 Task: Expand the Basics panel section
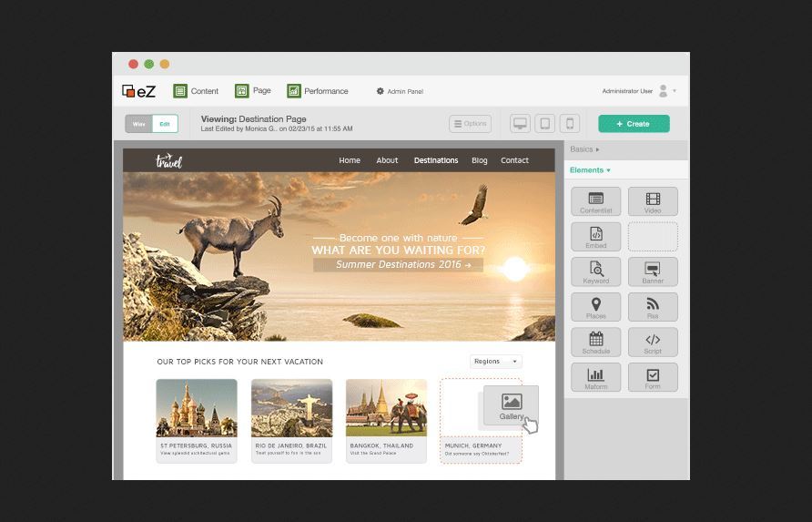click(584, 149)
